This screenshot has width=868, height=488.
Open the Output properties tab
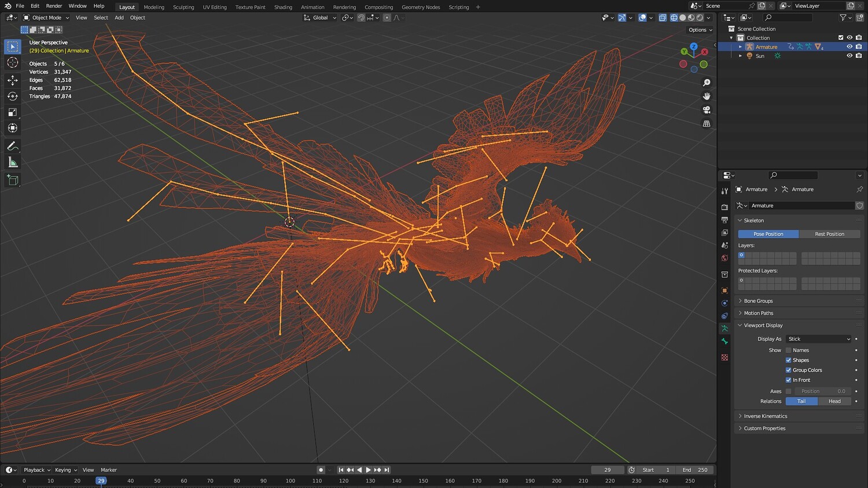click(x=724, y=220)
